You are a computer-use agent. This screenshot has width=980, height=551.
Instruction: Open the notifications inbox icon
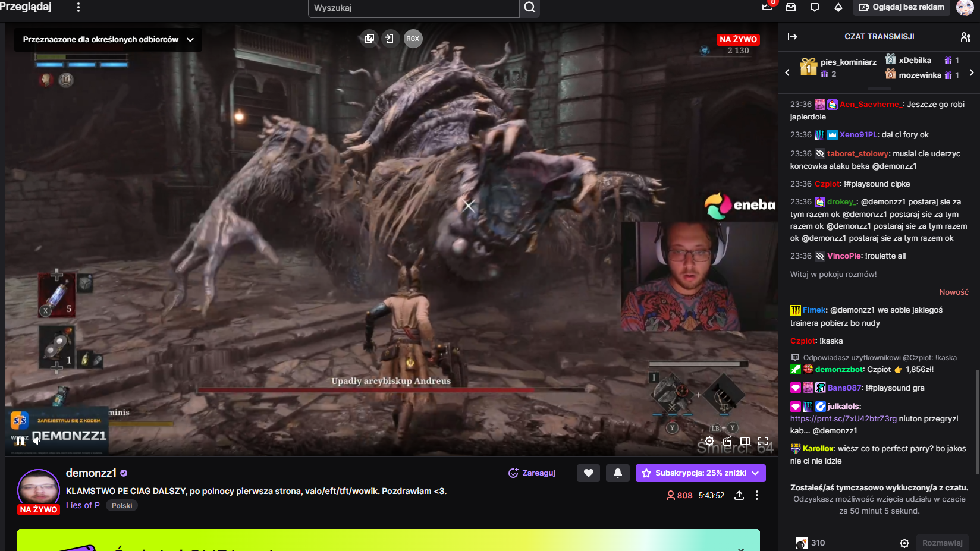[791, 7]
